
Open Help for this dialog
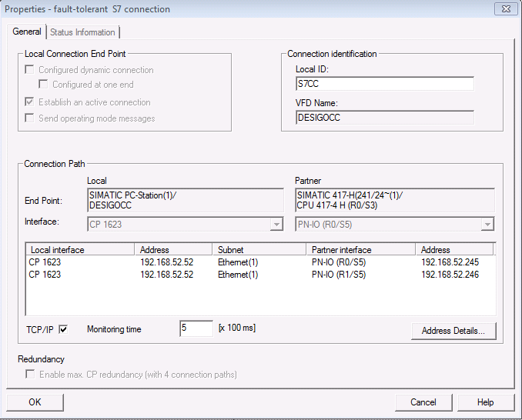pyautogui.click(x=486, y=402)
